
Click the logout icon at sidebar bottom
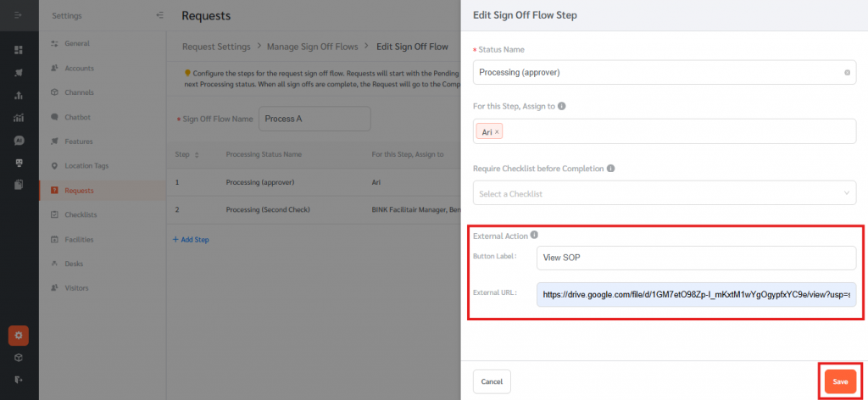point(19,380)
